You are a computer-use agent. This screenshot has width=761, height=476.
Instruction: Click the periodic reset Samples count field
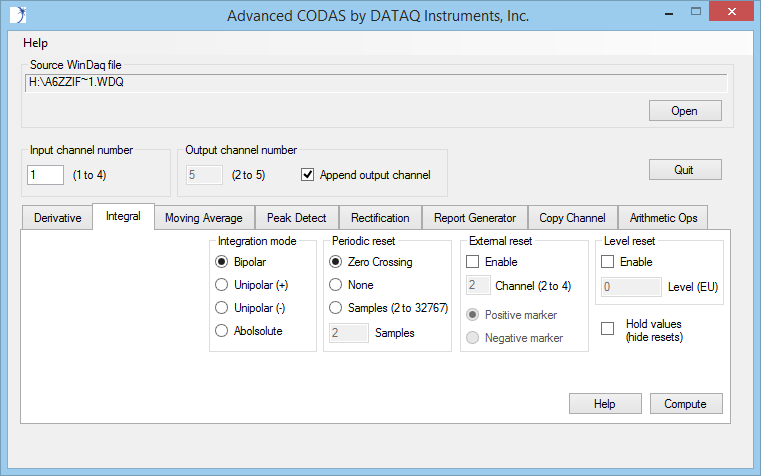pyautogui.click(x=349, y=333)
